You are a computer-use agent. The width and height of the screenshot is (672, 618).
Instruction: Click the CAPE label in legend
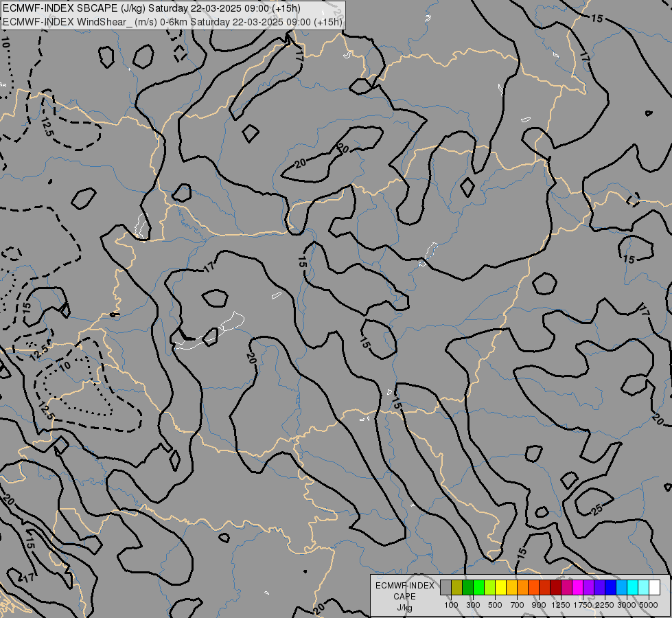click(x=404, y=597)
